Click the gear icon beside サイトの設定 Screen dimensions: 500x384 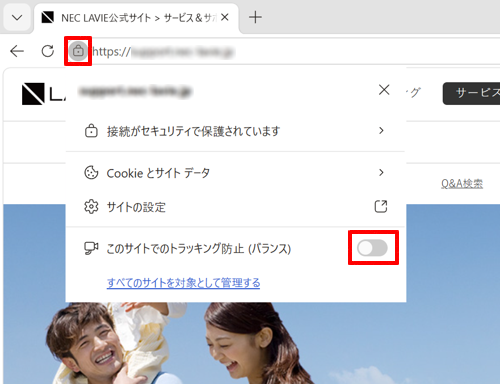[91, 207]
